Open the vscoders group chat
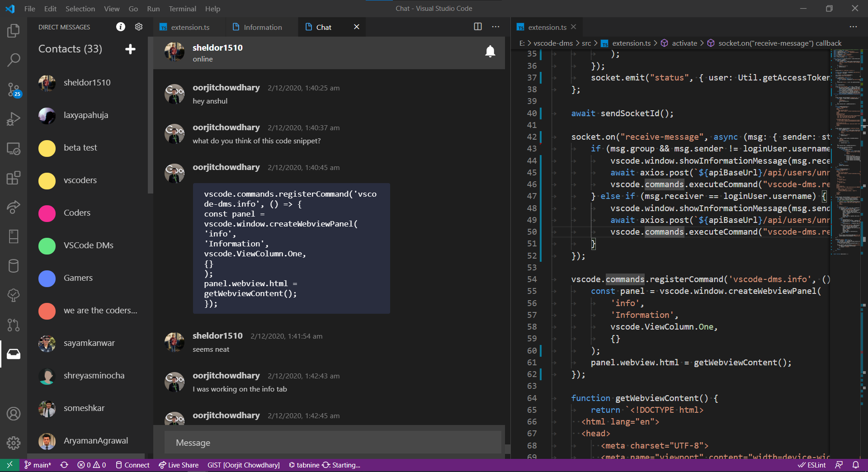868x472 pixels. [80, 180]
